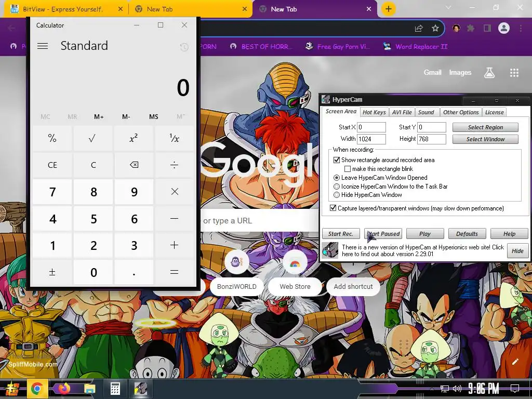Viewport: 532px width, 399px height.
Task: Switch to Screen Area tab in HyperCam
Action: [x=341, y=111]
